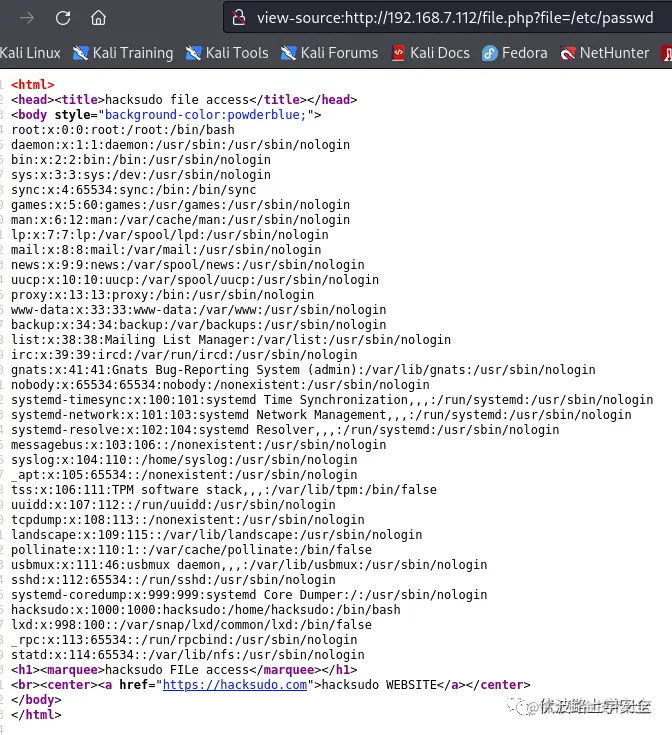
Task: Click the tcpdump:x:108:113 line
Action: (x=188, y=520)
